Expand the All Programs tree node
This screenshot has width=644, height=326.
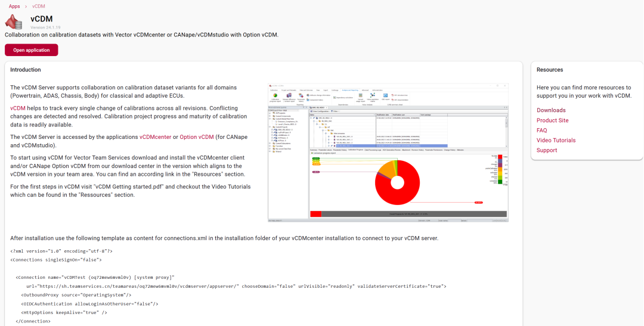tap(270, 113)
